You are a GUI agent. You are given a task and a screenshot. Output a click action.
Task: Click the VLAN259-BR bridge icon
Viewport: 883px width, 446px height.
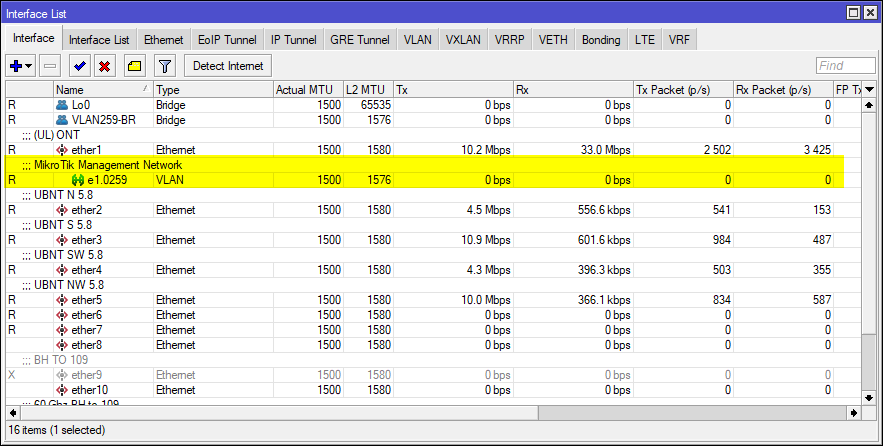62,120
